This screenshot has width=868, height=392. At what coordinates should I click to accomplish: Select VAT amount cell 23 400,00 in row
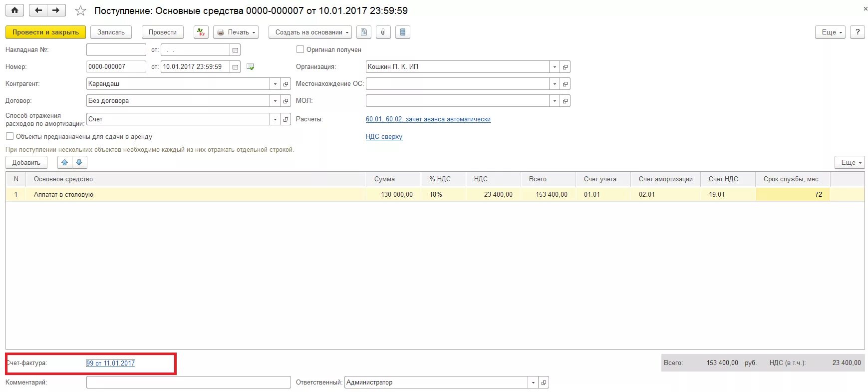493,195
